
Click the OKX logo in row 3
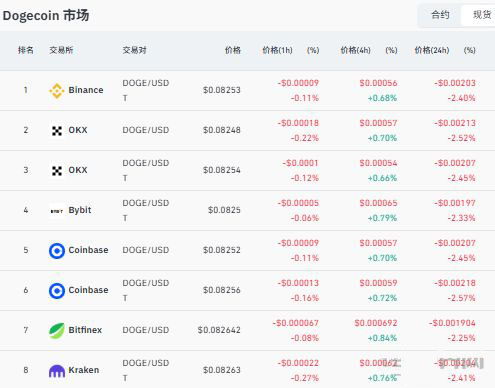57,171
